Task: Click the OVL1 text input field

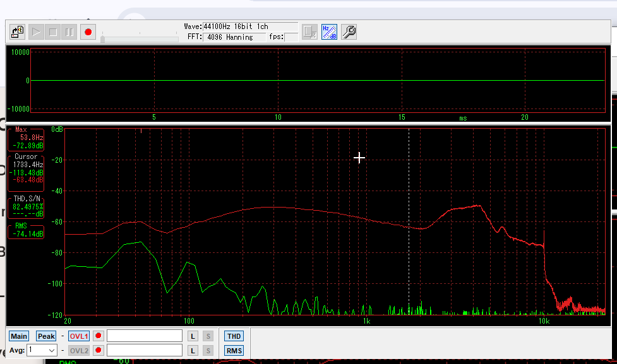Action: click(144, 336)
